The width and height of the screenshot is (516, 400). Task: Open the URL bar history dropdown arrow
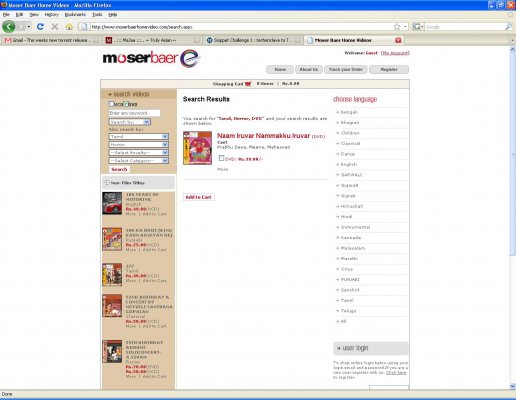tap(406, 27)
